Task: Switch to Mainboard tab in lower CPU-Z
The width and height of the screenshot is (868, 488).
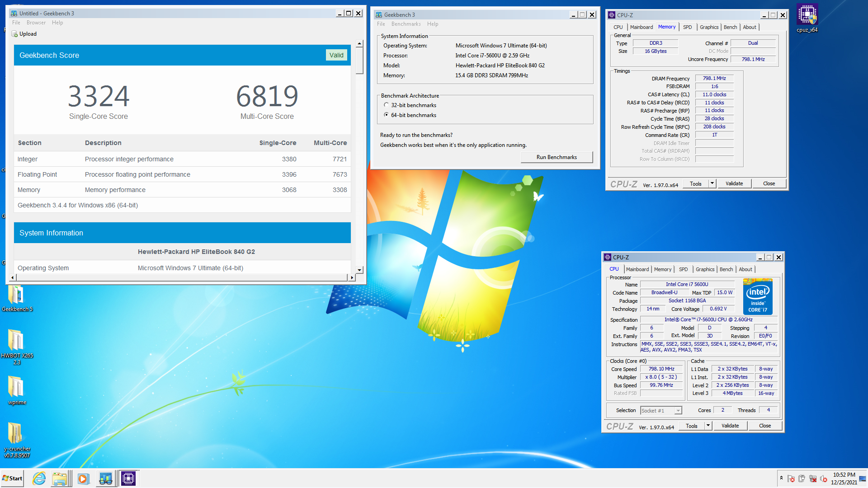Action: tap(637, 269)
